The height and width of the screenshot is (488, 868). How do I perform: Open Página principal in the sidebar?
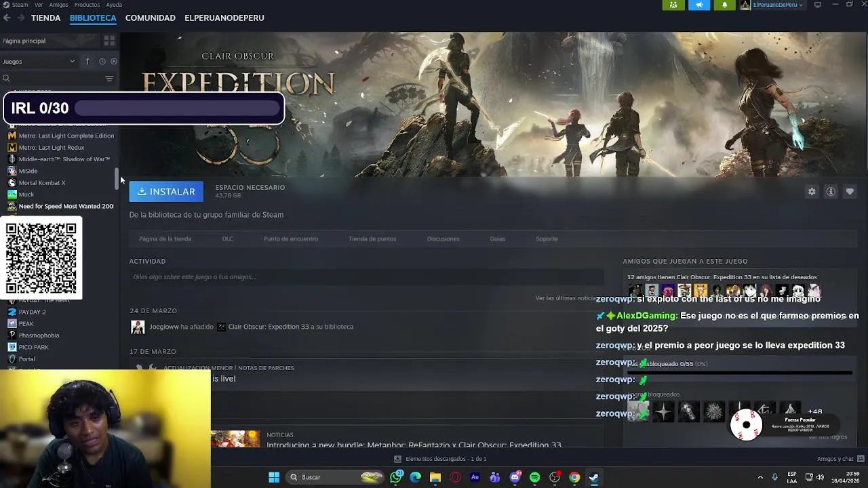(x=24, y=41)
